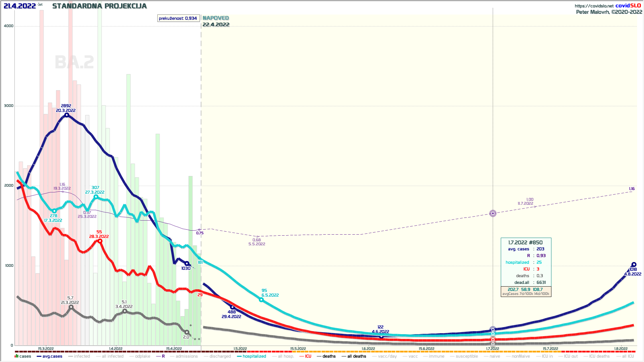Click the 2892 peak marker on avg.cases
Screen dimensions: 644x362
click(x=67, y=115)
